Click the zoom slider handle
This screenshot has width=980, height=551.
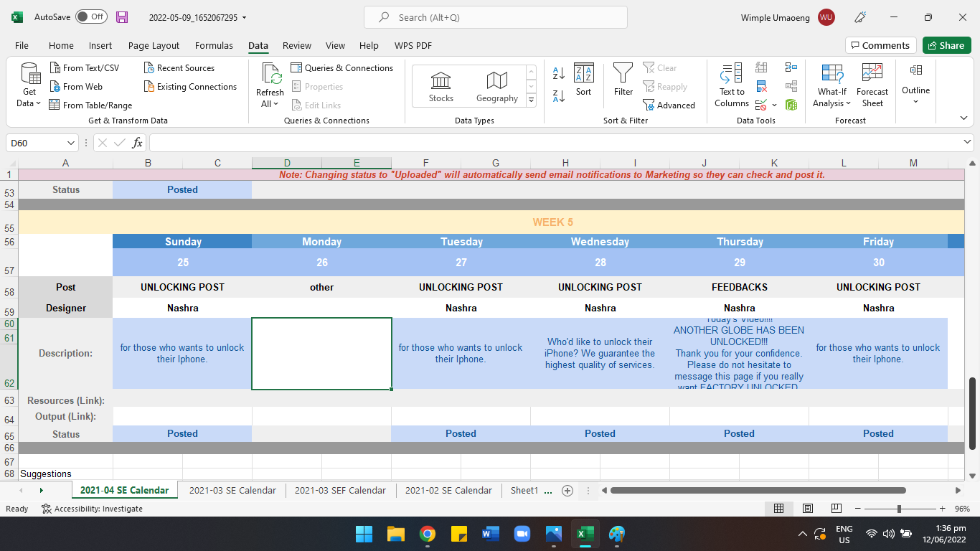(x=899, y=509)
